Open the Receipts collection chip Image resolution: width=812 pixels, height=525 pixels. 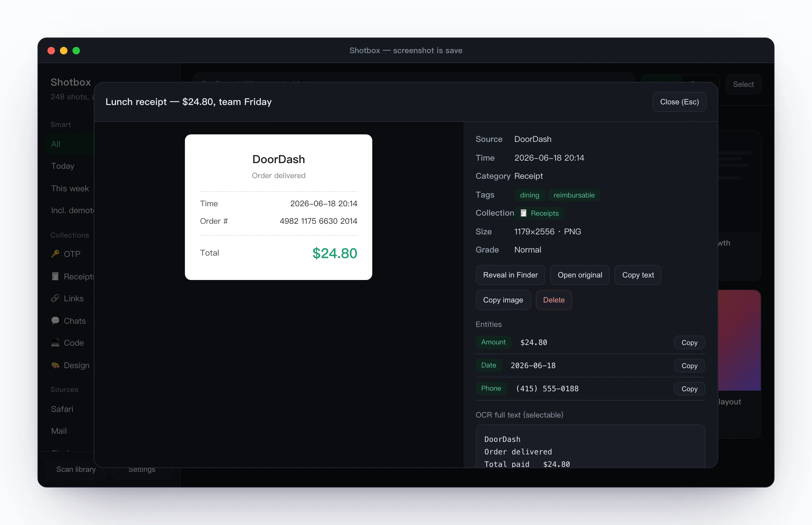tap(540, 213)
